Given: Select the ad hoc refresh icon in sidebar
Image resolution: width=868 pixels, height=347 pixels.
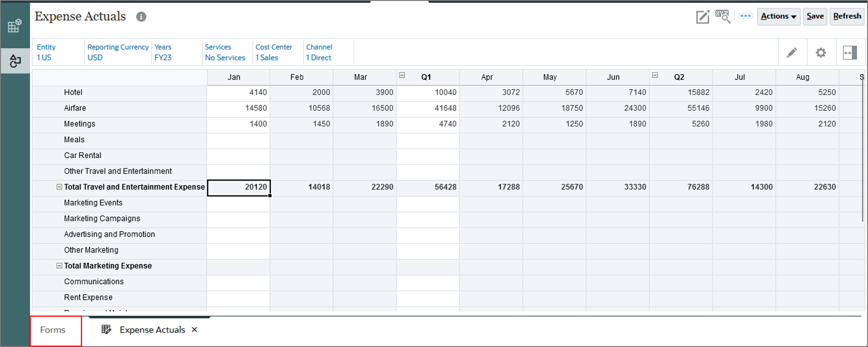Looking at the screenshot, I should click(x=15, y=61).
